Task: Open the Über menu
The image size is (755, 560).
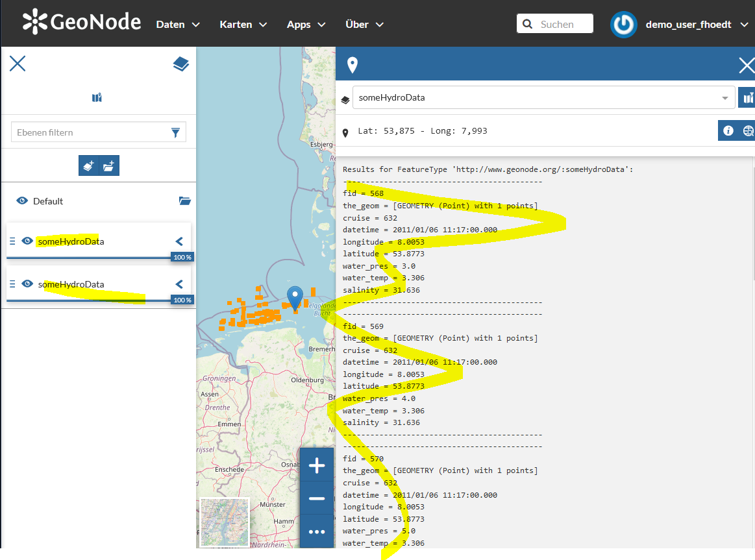Action: (x=364, y=25)
